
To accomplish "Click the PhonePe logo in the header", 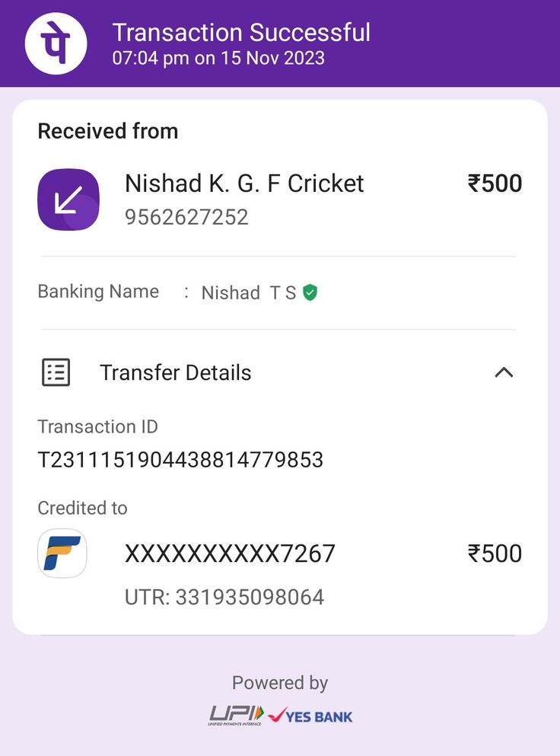I will tap(56, 43).
